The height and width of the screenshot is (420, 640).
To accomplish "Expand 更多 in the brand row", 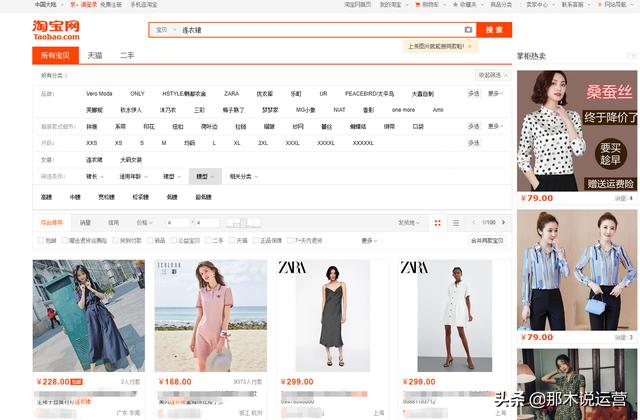I will coord(495,93).
